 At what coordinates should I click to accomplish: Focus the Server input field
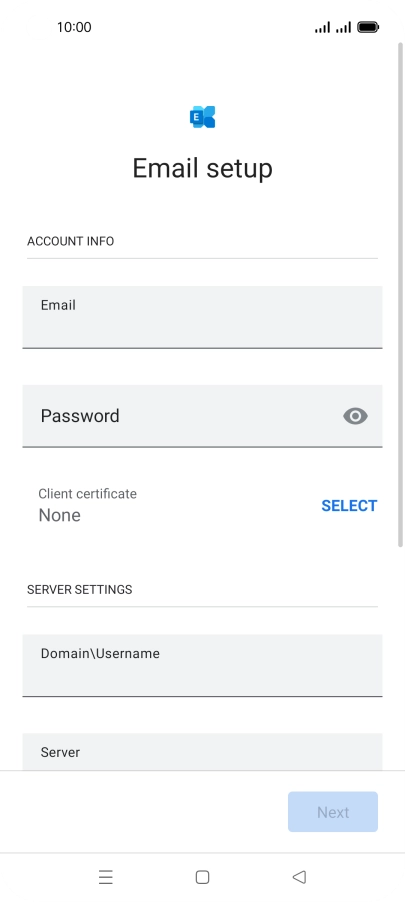202,752
